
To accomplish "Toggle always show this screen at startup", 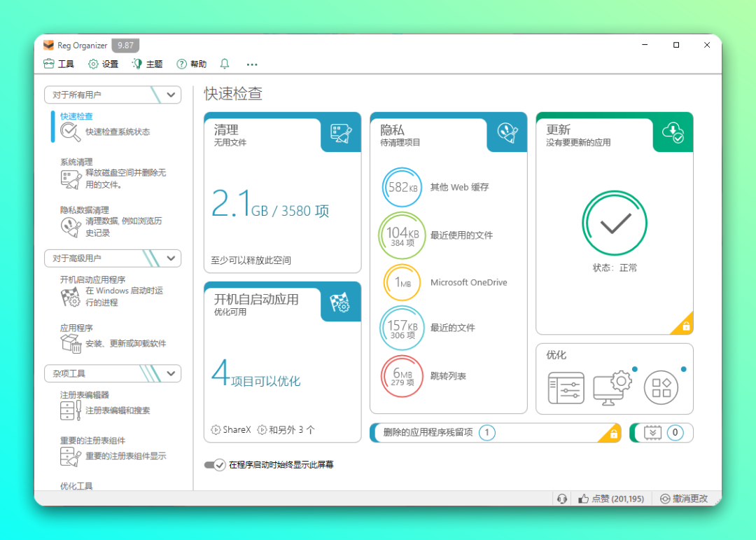I will (x=214, y=464).
